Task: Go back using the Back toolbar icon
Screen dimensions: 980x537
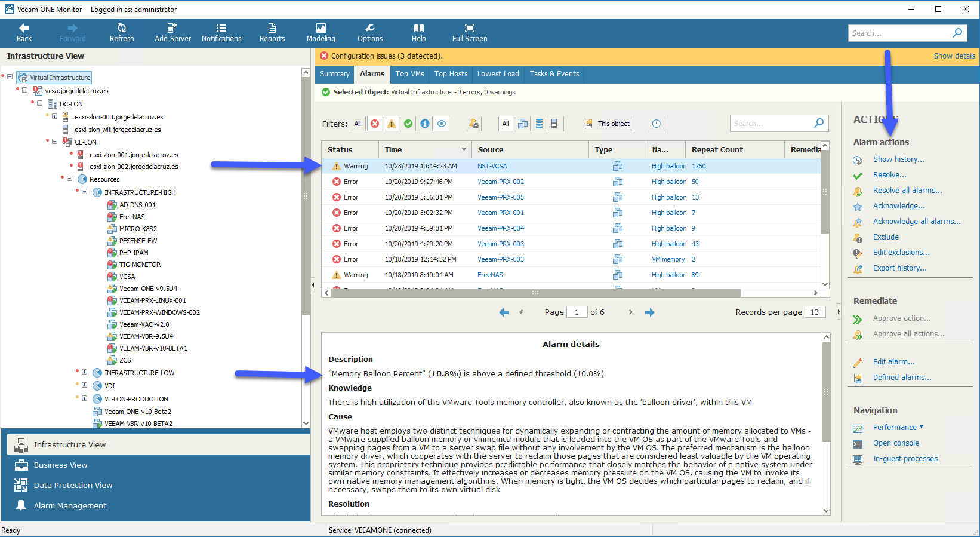Action: [x=24, y=28]
